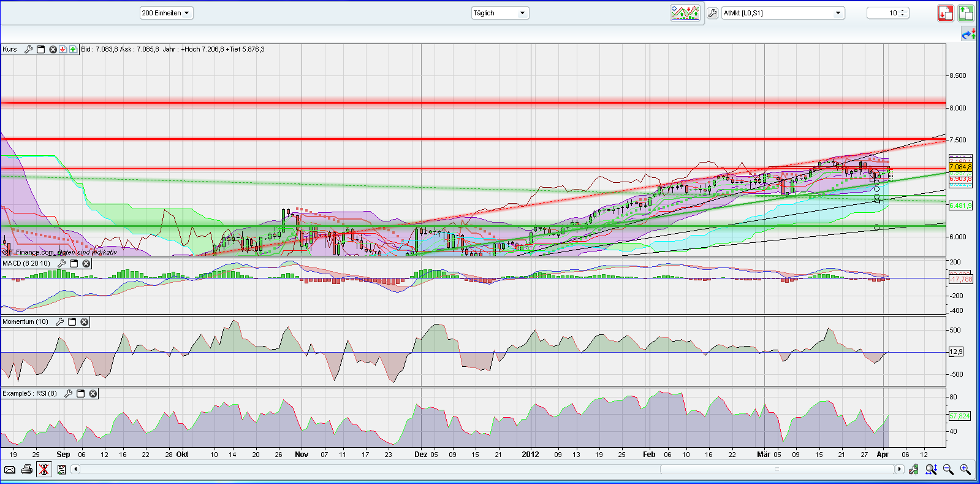
Task: Click the MACD value tag -17,788
Action: point(960,279)
